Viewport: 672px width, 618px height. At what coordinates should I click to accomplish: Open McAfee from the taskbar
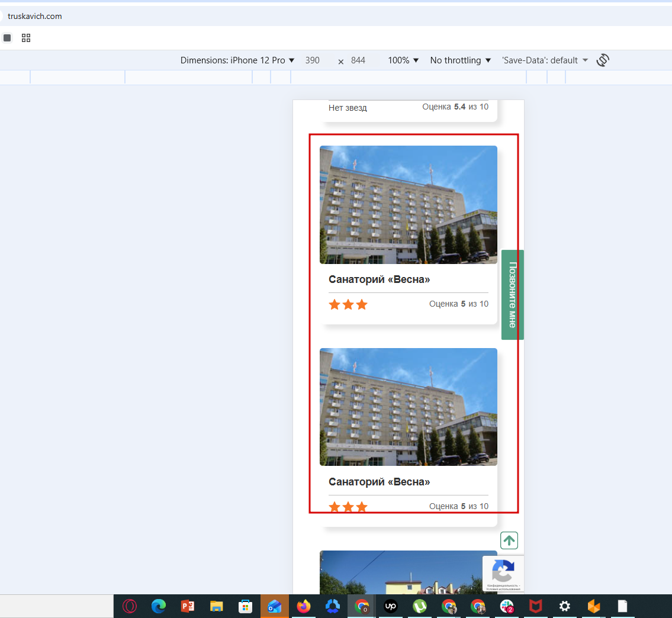(536, 606)
